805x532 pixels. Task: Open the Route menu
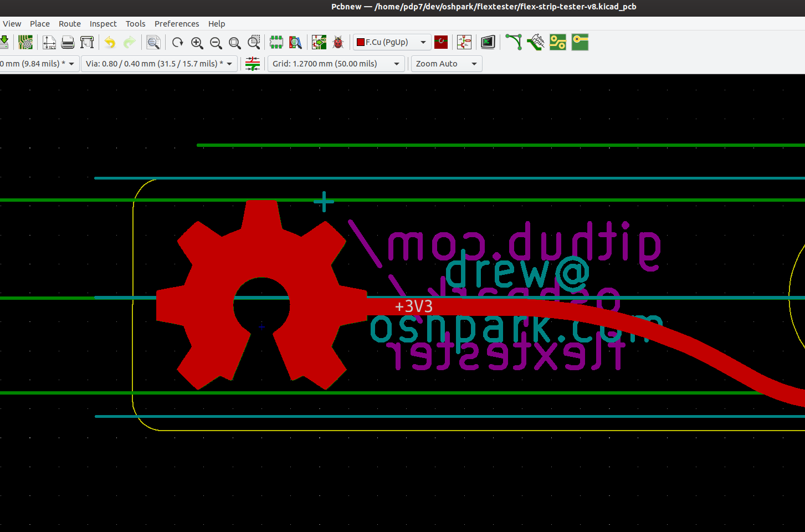click(70, 23)
